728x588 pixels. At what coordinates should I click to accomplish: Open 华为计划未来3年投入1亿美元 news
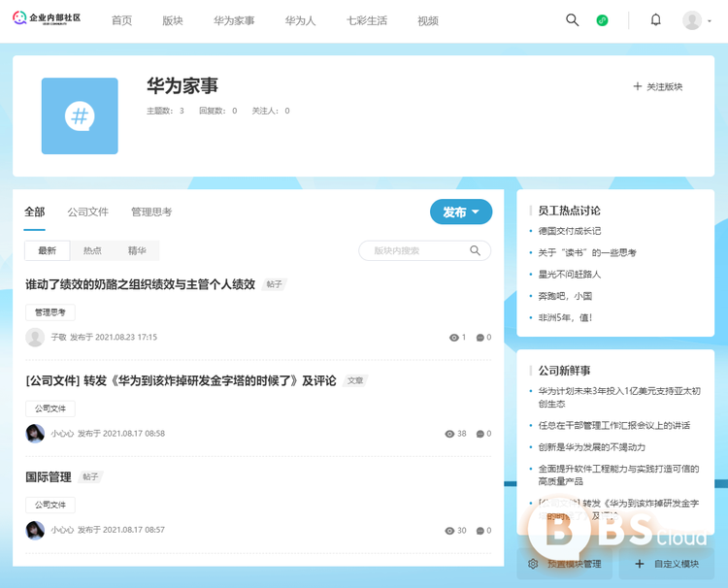619,397
